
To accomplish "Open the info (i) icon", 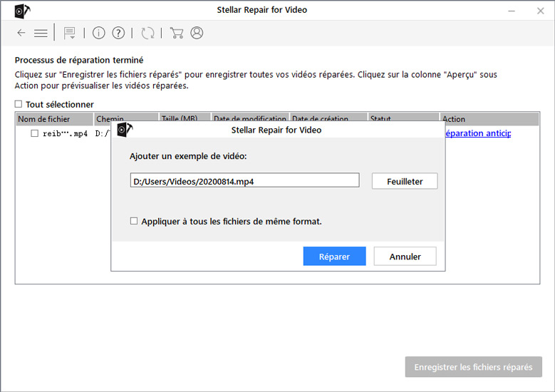I will pos(99,33).
